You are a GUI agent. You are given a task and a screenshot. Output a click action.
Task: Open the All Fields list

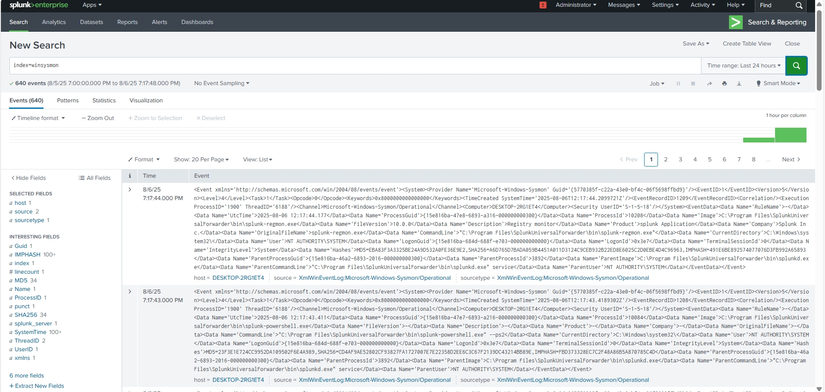(95, 178)
